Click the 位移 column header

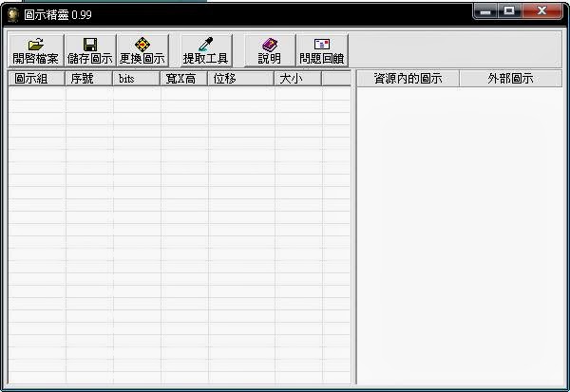pos(241,79)
